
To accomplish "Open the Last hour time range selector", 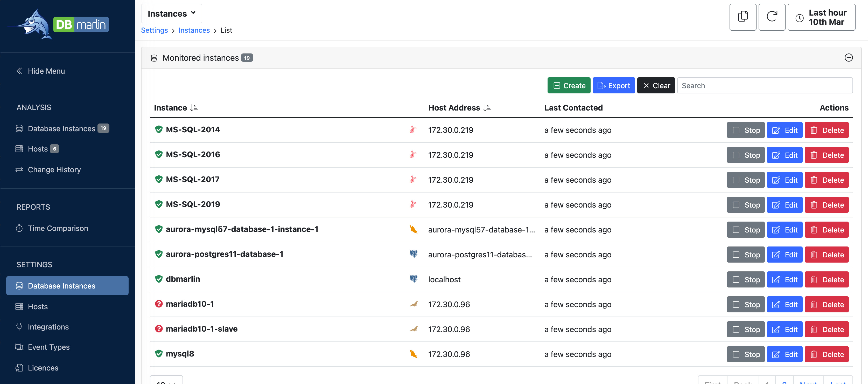I will 821,17.
